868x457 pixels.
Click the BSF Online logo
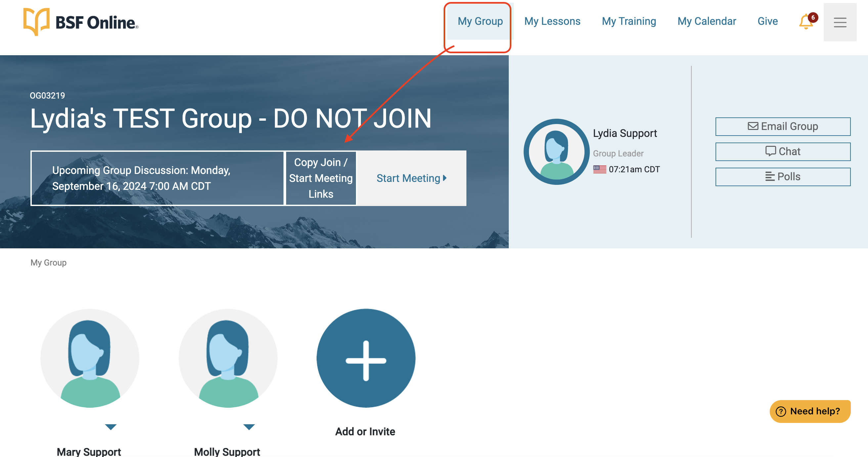[80, 22]
